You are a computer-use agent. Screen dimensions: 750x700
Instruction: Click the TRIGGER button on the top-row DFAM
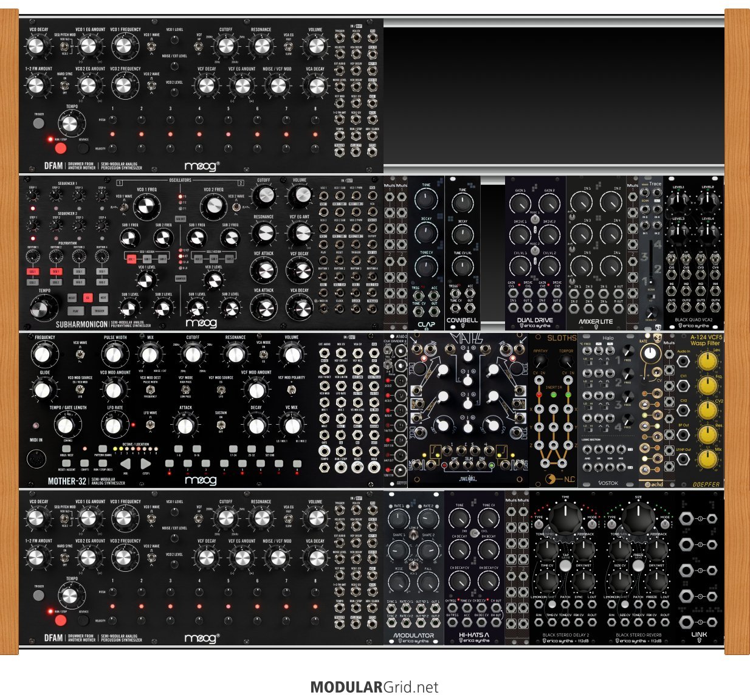(x=39, y=123)
